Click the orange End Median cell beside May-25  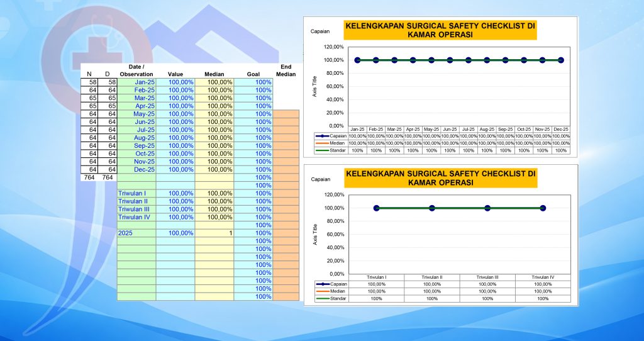click(286, 114)
